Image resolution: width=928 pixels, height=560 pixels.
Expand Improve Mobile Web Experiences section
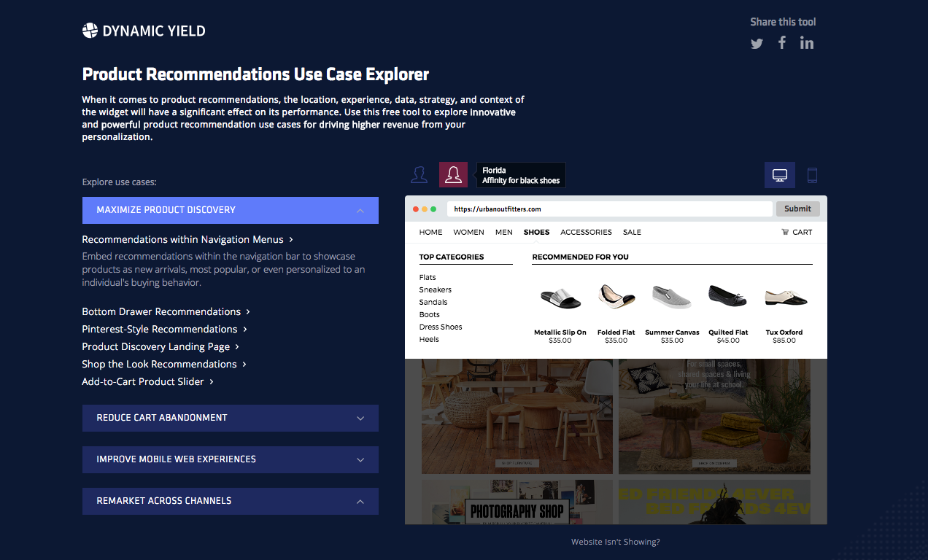[x=230, y=459]
